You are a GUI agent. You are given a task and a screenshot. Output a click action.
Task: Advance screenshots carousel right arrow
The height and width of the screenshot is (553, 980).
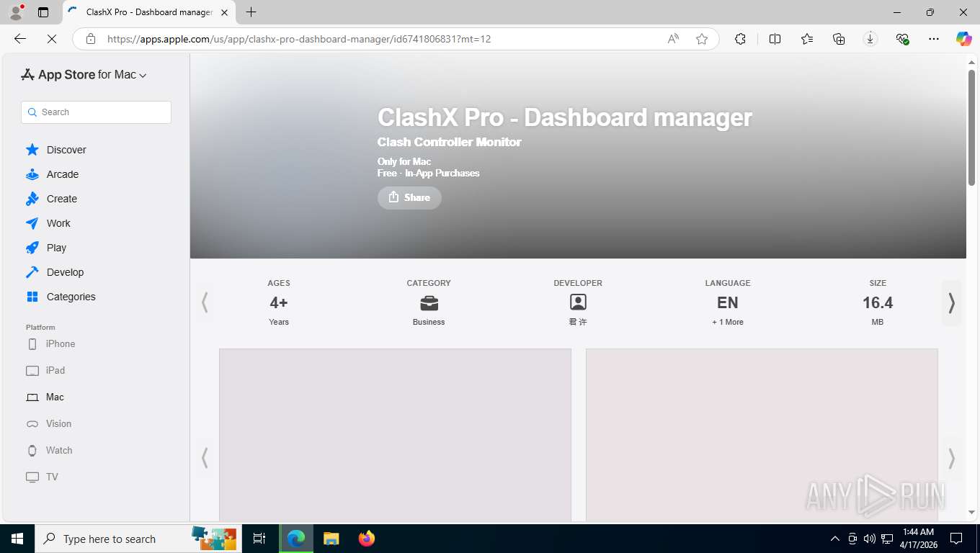(951, 458)
